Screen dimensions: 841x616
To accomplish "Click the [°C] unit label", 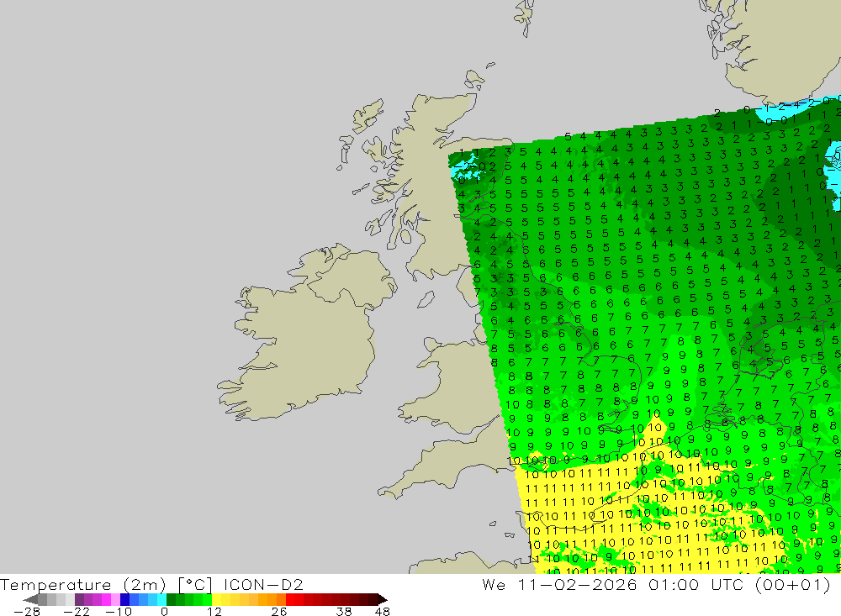I will coord(195,585).
